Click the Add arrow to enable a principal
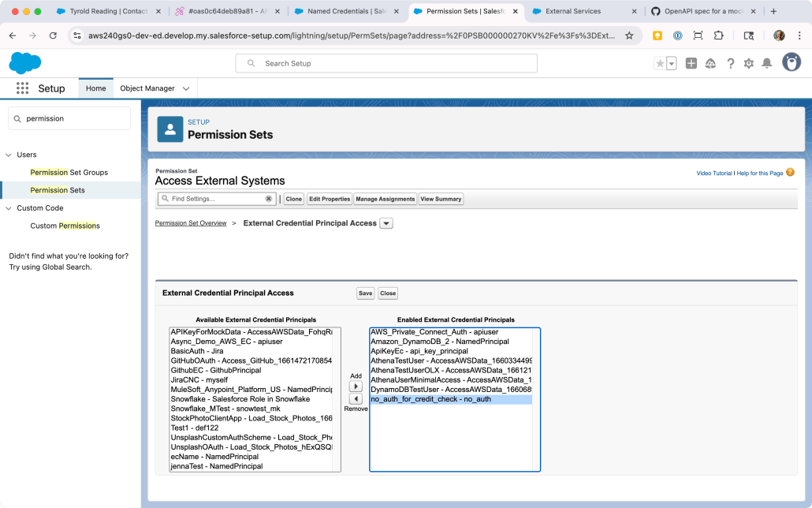 (356, 386)
